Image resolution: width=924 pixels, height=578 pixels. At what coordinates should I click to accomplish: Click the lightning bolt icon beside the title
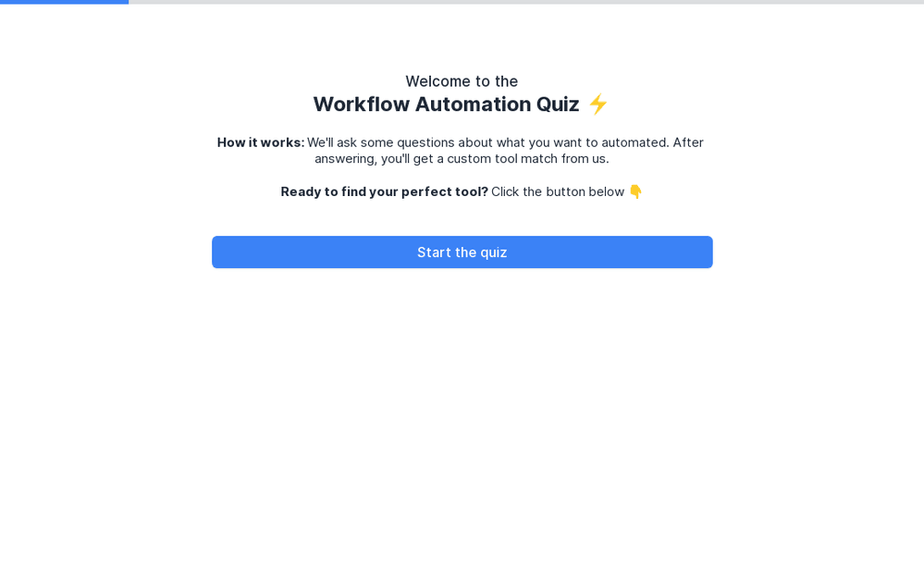tap(598, 105)
